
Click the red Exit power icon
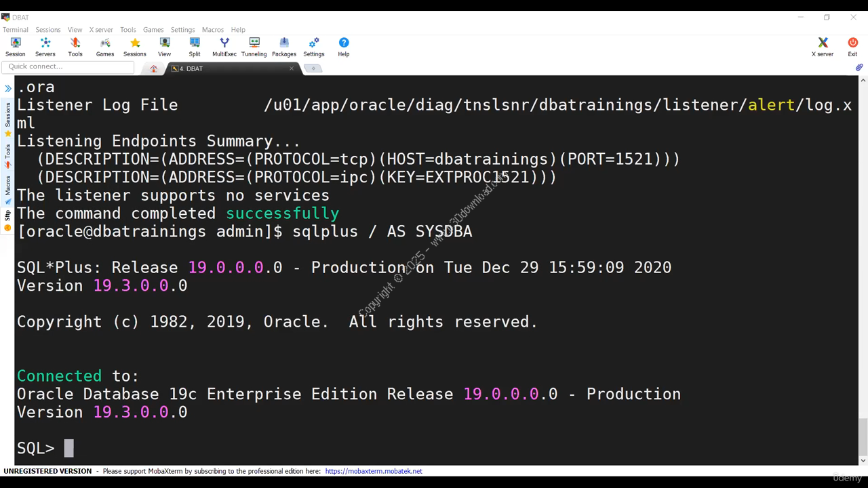(852, 47)
